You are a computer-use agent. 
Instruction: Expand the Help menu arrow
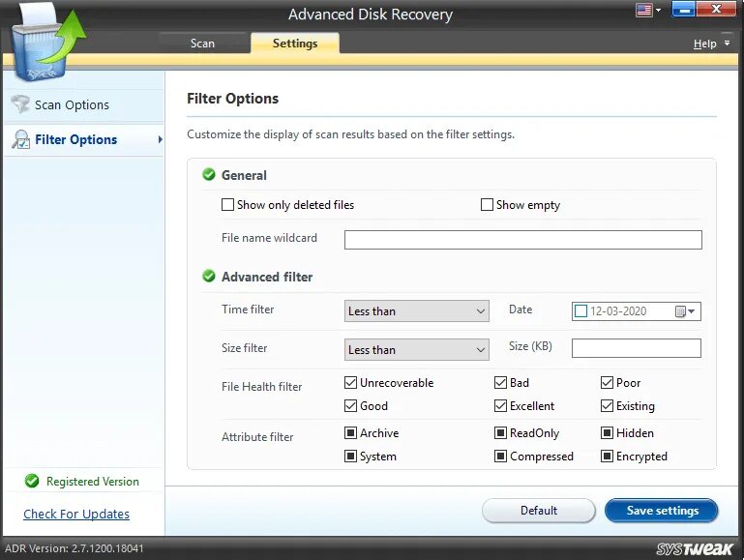tap(727, 44)
